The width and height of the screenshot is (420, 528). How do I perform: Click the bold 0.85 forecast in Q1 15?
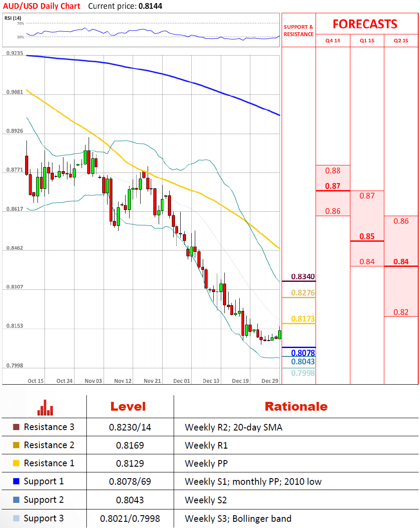pos(367,236)
